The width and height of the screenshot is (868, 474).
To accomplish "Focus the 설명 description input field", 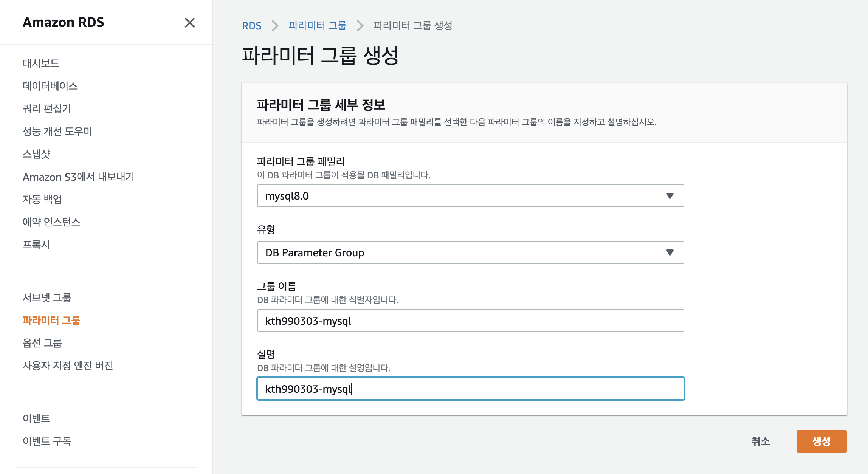I will point(470,389).
